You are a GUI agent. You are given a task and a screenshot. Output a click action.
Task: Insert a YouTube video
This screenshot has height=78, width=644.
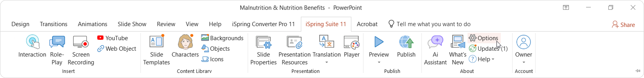112,38
